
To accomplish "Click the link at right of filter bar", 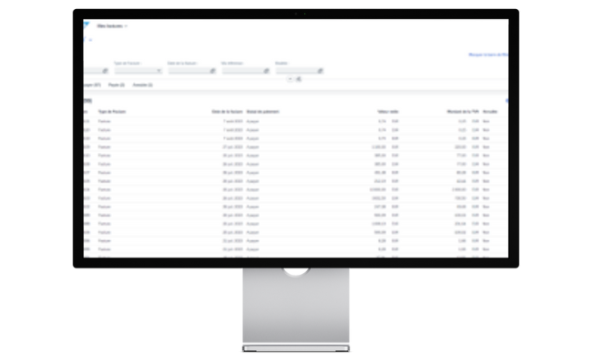I will coord(487,56).
